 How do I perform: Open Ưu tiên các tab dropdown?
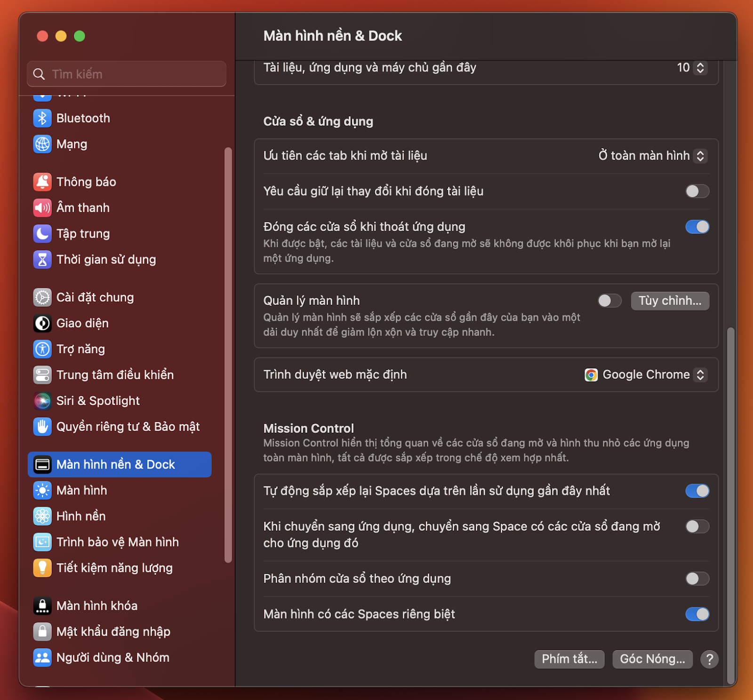pyautogui.click(x=653, y=156)
